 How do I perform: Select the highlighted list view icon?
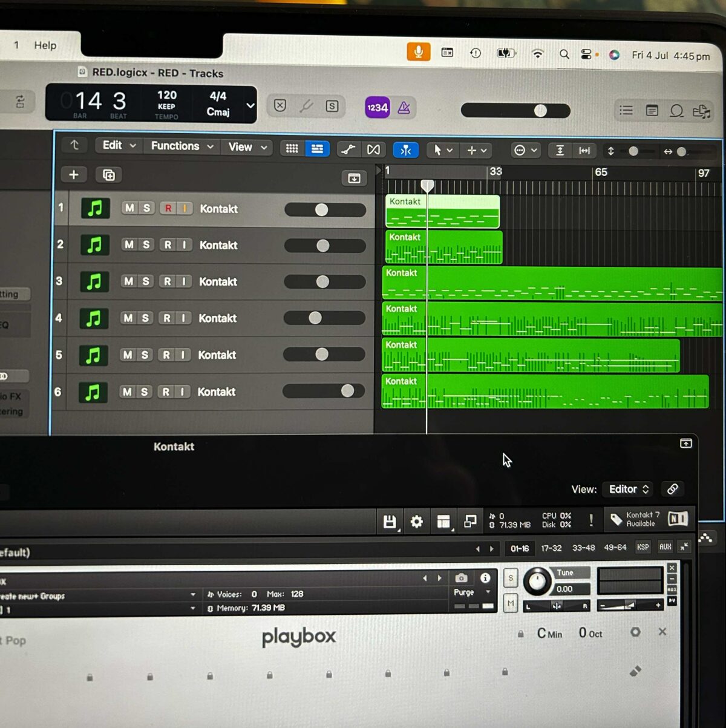317,149
